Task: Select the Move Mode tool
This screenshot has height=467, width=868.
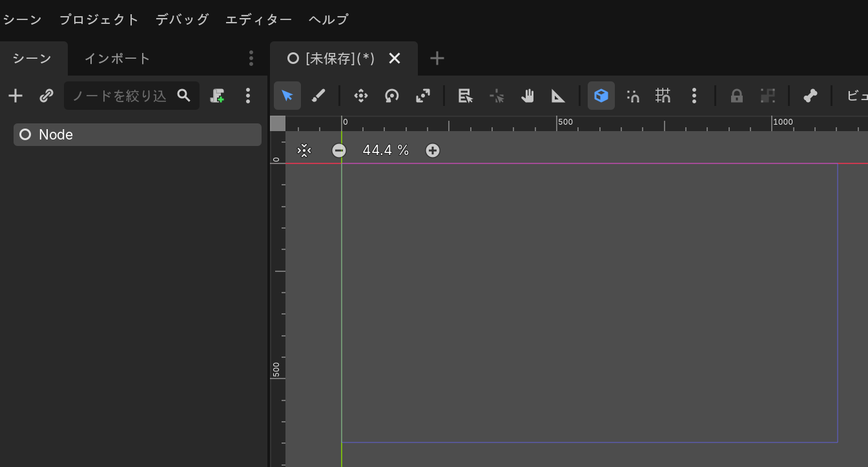Action: tap(361, 96)
